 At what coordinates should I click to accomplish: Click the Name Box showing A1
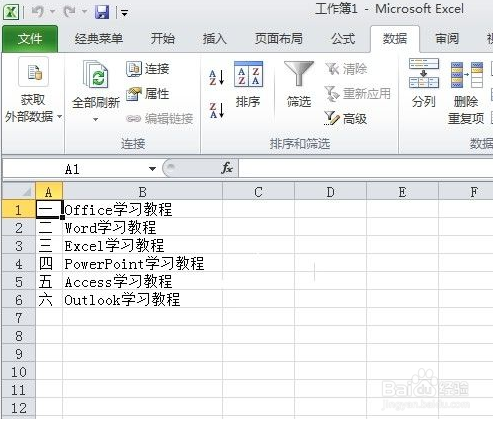[73, 169]
